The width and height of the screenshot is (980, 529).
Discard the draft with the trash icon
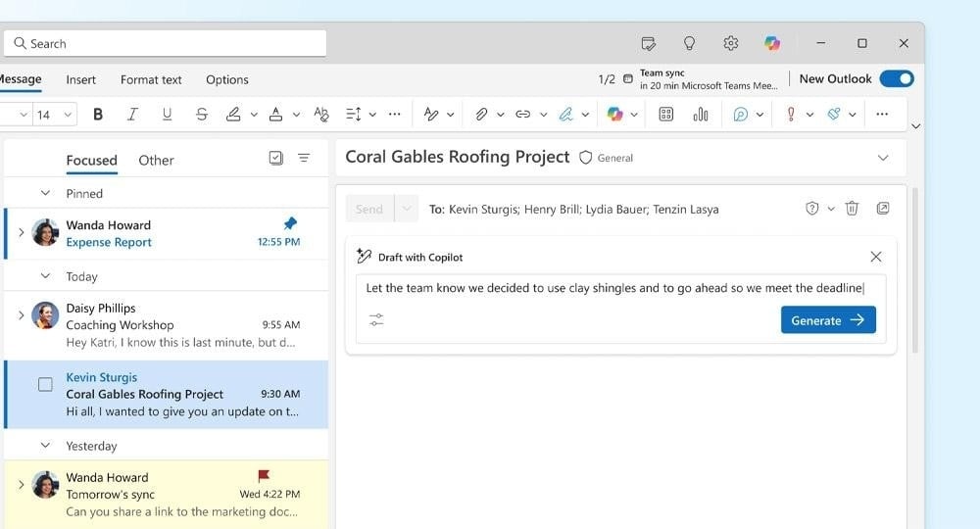tap(852, 209)
